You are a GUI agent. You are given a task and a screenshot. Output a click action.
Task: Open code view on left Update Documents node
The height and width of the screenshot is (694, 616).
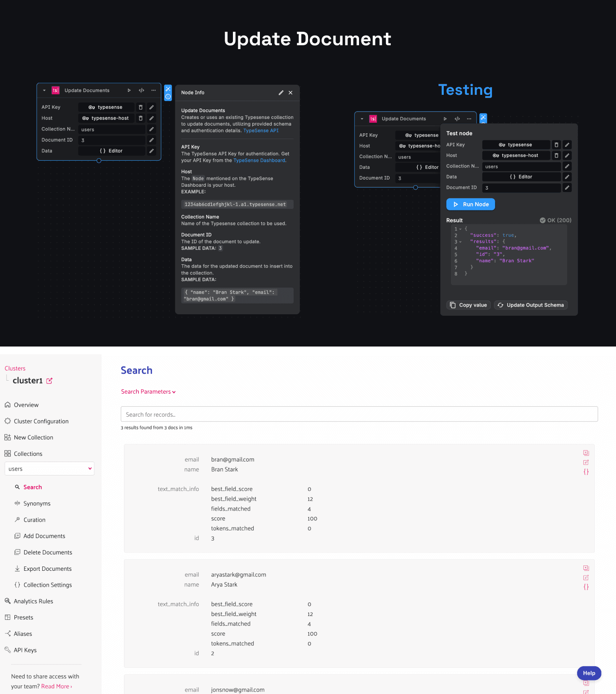(x=141, y=90)
